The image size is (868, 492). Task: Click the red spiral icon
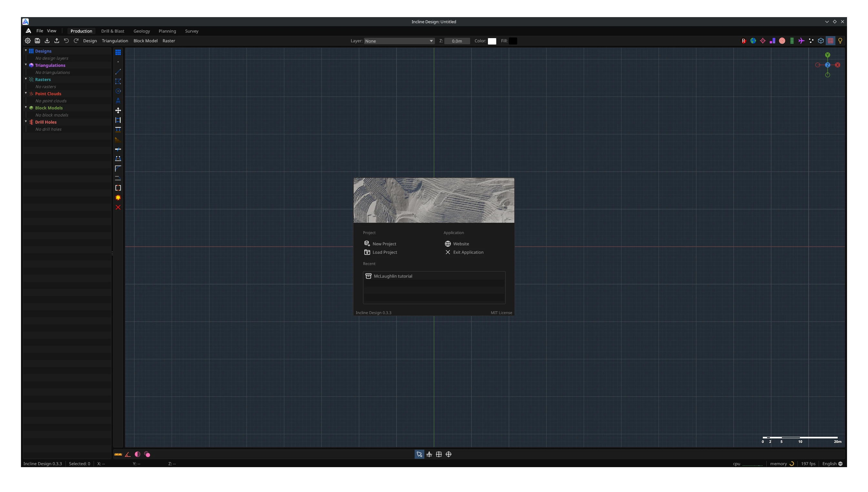(x=782, y=41)
